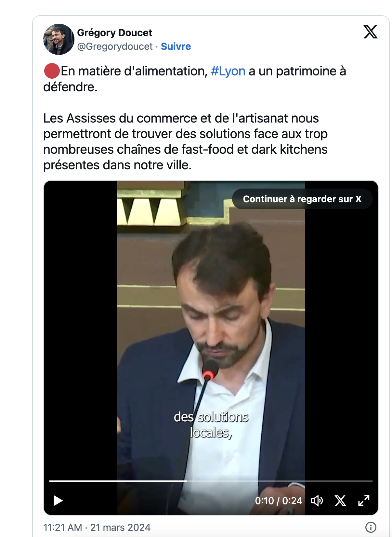This screenshot has width=392, height=537.
Task: Open the #Lyon hashtag link
Action: (228, 71)
